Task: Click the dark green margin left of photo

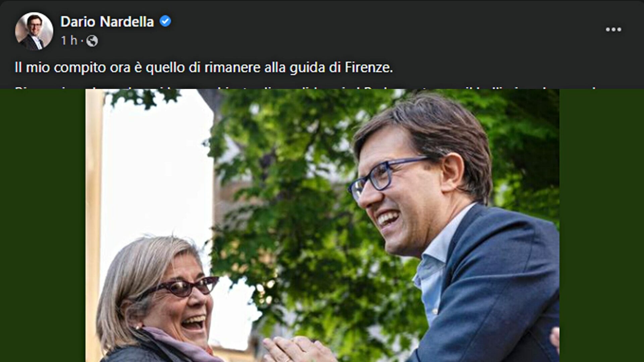Action: tap(43, 225)
